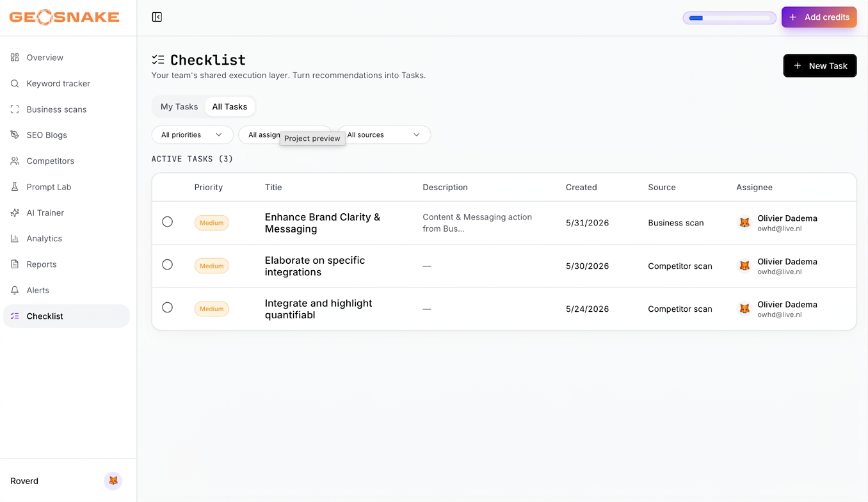Mark Enhance Brand Clarity & Messaging task complete
This screenshot has width=868, height=502.
tap(167, 222)
